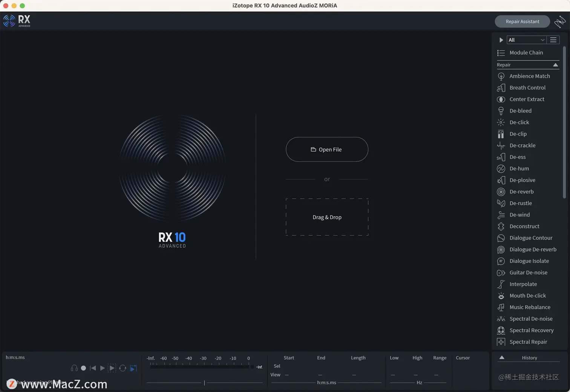Image resolution: width=570 pixels, height=392 pixels.
Task: Click the Open File button
Action: tap(327, 149)
